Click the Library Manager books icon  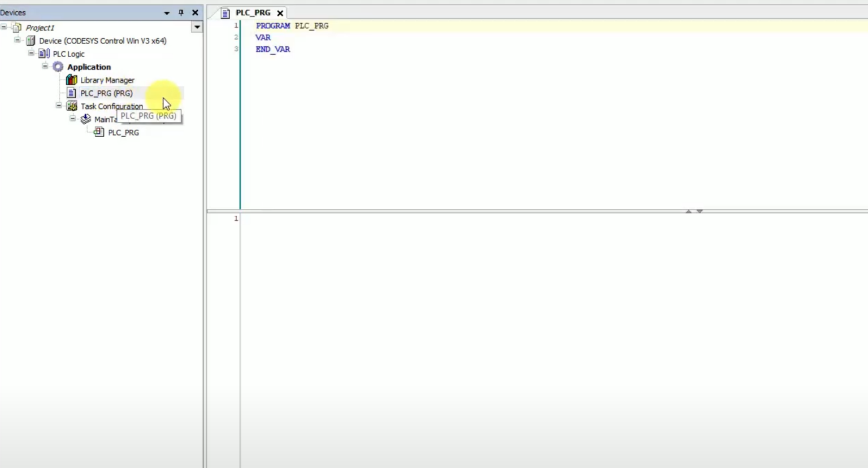pos(72,80)
